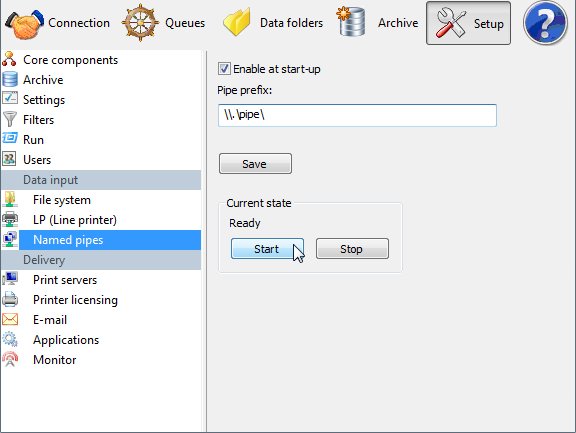Viewport: 576px width, 433px height.
Task: Open the Data folders yellow folder icon
Action: coord(237,23)
